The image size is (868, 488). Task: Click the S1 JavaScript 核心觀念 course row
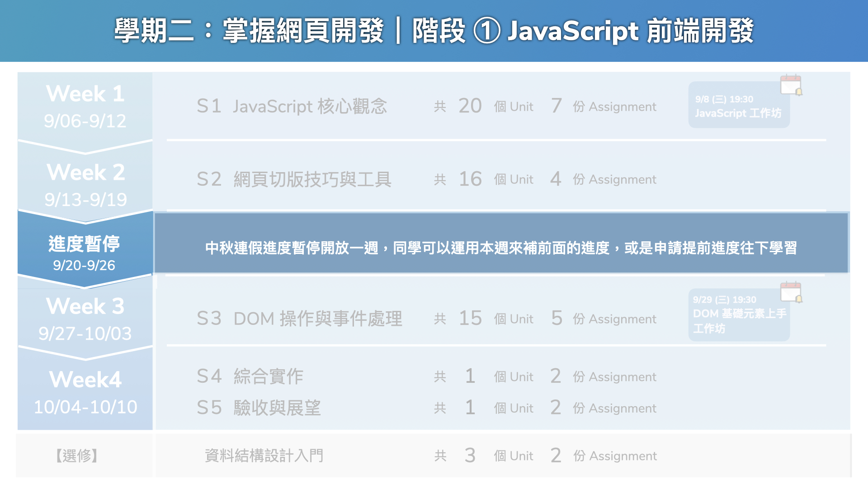[292, 107]
